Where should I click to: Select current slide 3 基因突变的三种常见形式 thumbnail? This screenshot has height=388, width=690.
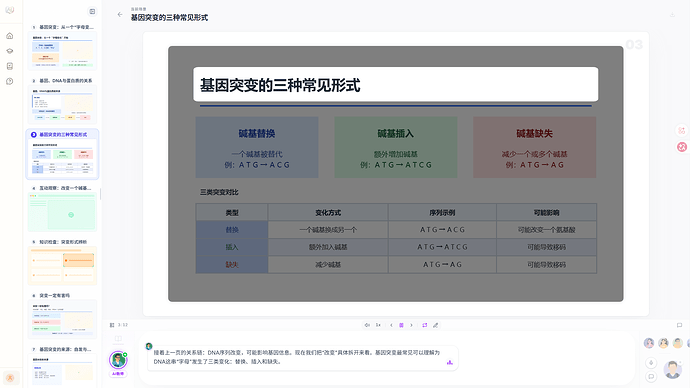(x=62, y=158)
